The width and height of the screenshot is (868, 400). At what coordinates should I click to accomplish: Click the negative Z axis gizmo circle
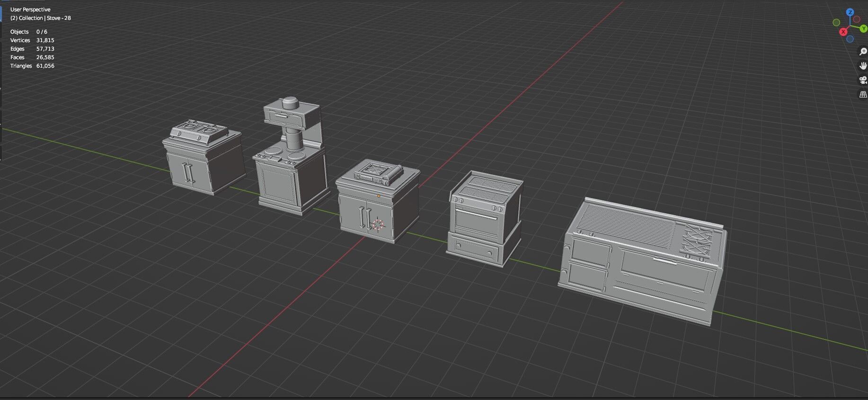coord(850,39)
